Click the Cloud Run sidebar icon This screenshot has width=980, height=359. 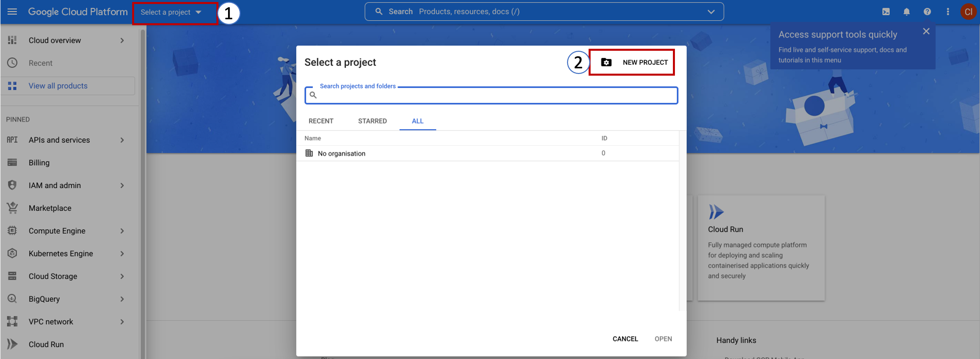(12, 344)
